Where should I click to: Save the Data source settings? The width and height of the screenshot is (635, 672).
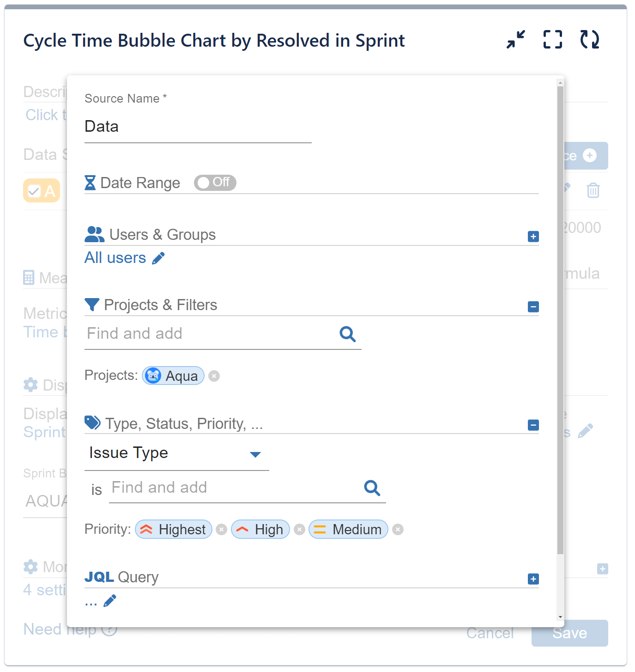coord(569,633)
